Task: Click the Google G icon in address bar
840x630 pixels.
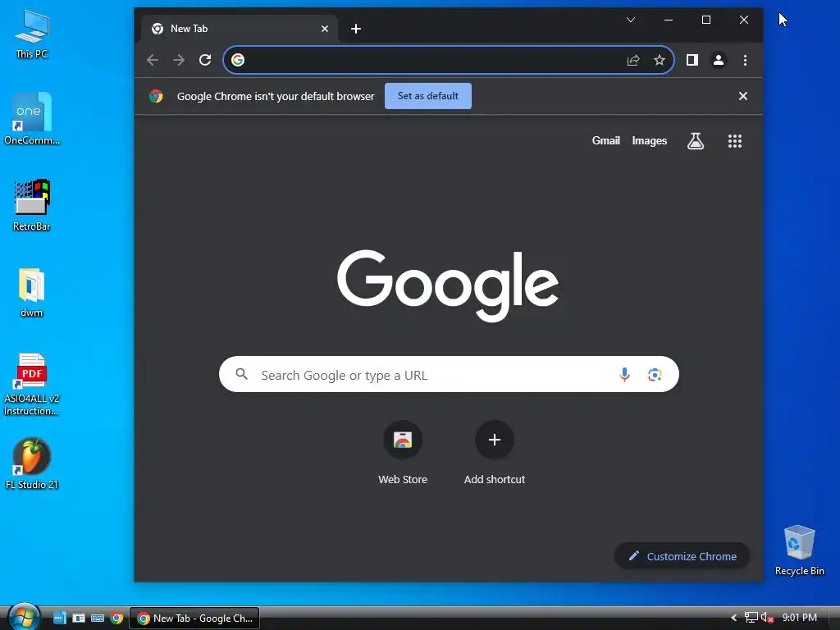Action: click(238, 60)
